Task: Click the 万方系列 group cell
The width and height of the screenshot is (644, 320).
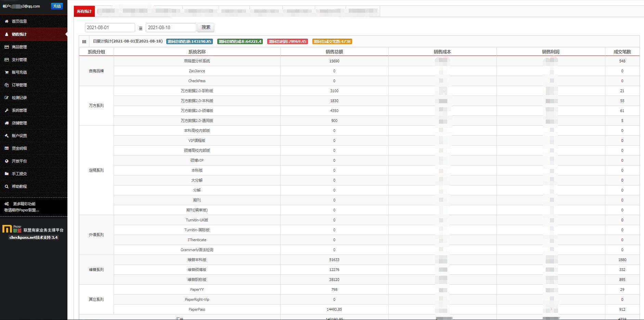Action: tap(96, 106)
